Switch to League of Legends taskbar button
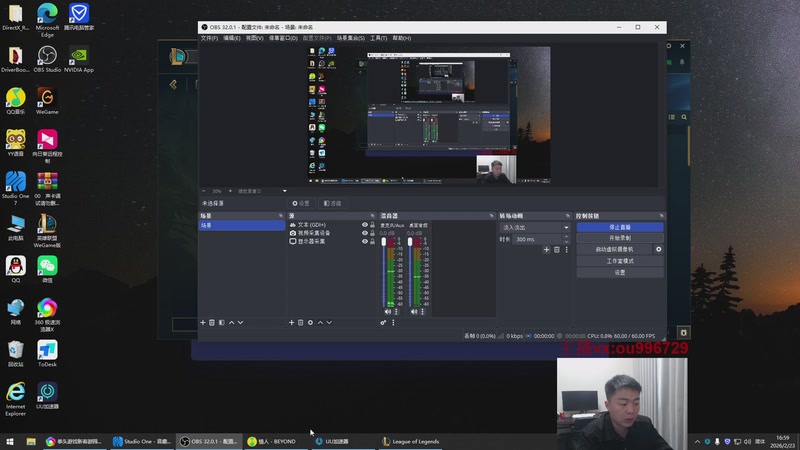800x450 pixels. pyautogui.click(x=411, y=441)
